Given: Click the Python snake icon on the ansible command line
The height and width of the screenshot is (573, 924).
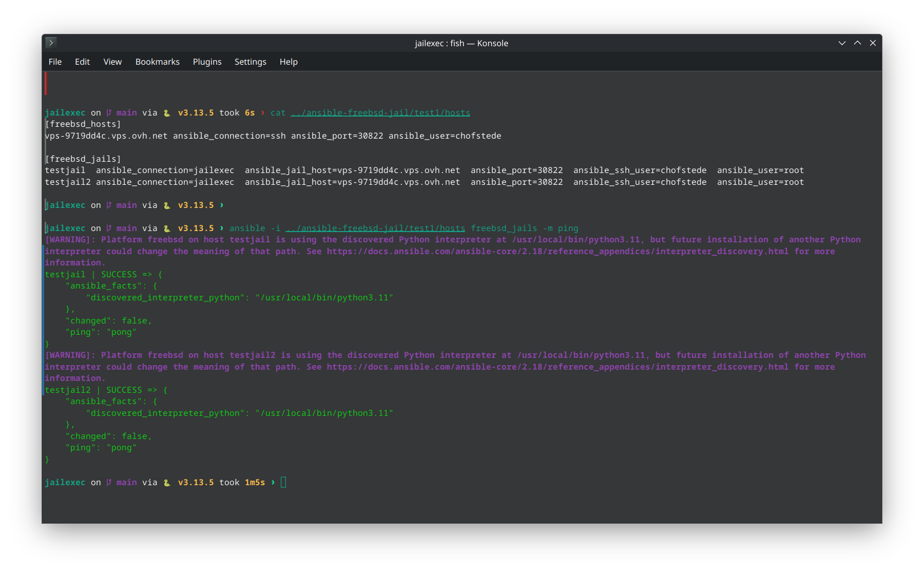Looking at the screenshot, I should [x=167, y=228].
